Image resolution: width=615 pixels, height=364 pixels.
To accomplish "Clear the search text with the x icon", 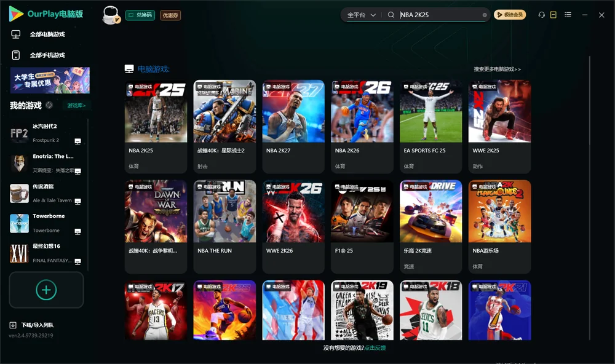I will [x=485, y=15].
